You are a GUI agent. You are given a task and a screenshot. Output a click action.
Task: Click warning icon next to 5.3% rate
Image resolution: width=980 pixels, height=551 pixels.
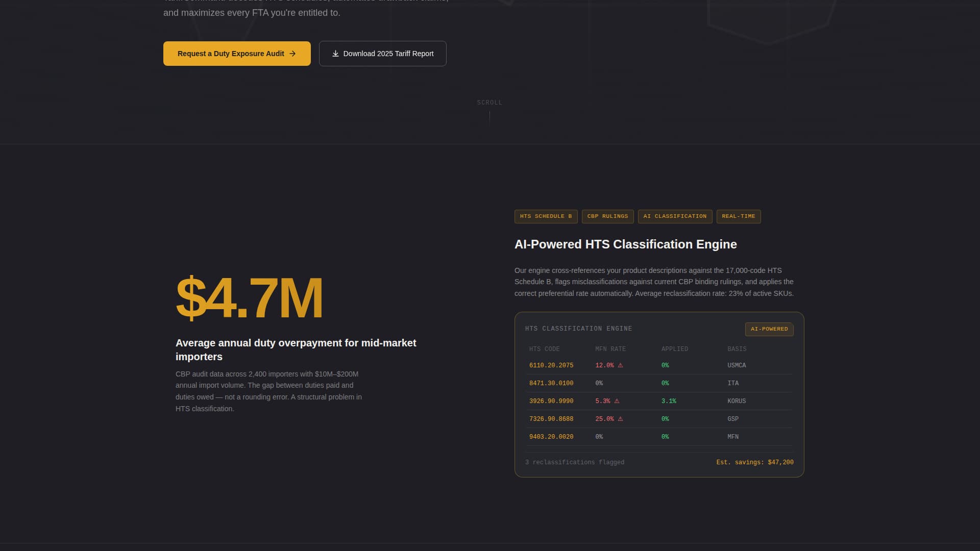click(617, 401)
